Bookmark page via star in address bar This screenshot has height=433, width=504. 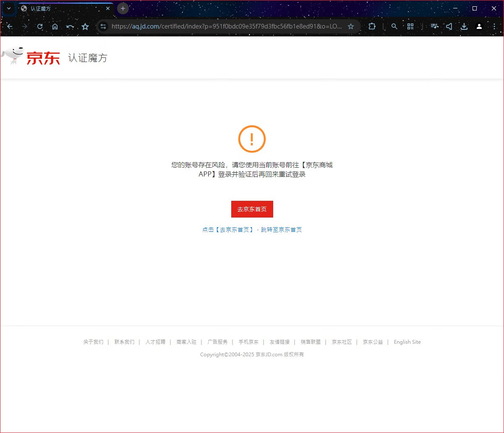coord(351,26)
